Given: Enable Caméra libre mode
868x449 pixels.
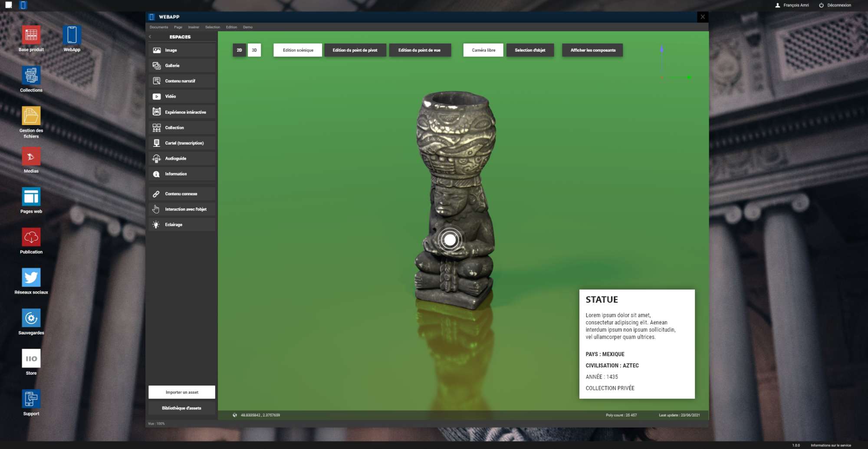Looking at the screenshot, I should pos(483,50).
